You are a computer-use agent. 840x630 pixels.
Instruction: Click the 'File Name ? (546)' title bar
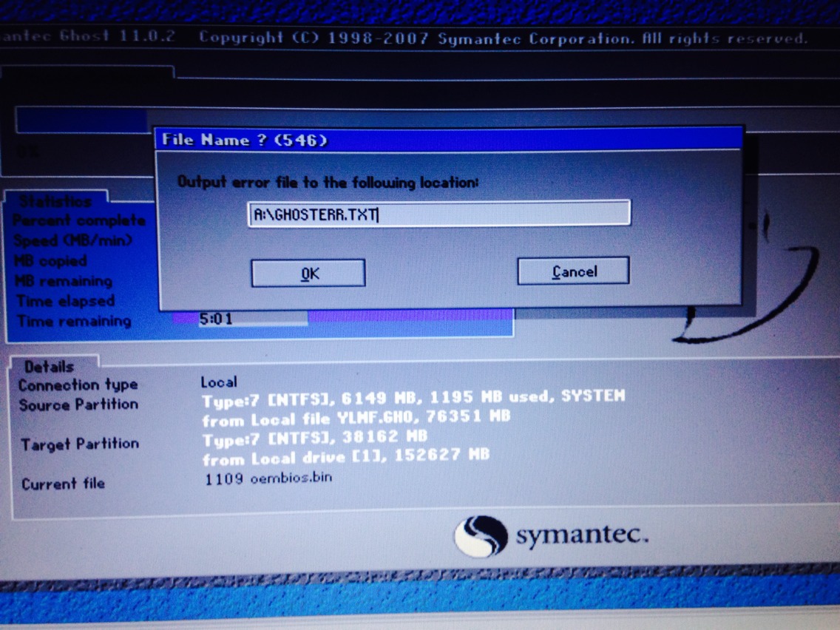pyautogui.click(x=450, y=140)
